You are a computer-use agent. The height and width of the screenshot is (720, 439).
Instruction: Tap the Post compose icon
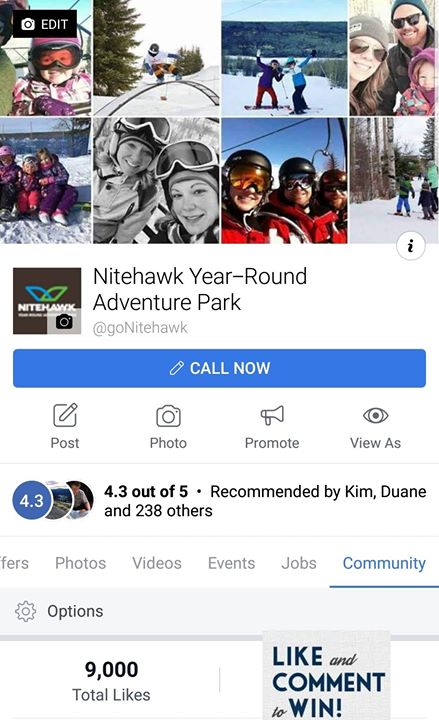pyautogui.click(x=65, y=415)
